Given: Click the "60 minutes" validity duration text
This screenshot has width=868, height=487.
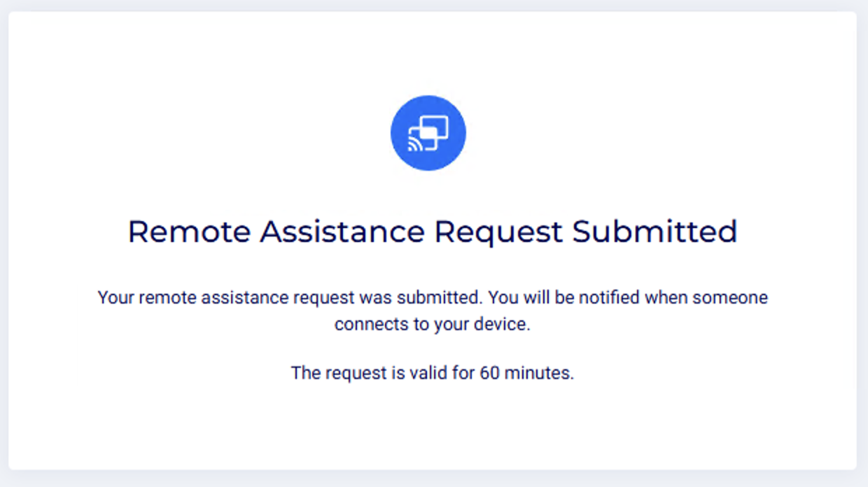Looking at the screenshot, I should pos(525,373).
